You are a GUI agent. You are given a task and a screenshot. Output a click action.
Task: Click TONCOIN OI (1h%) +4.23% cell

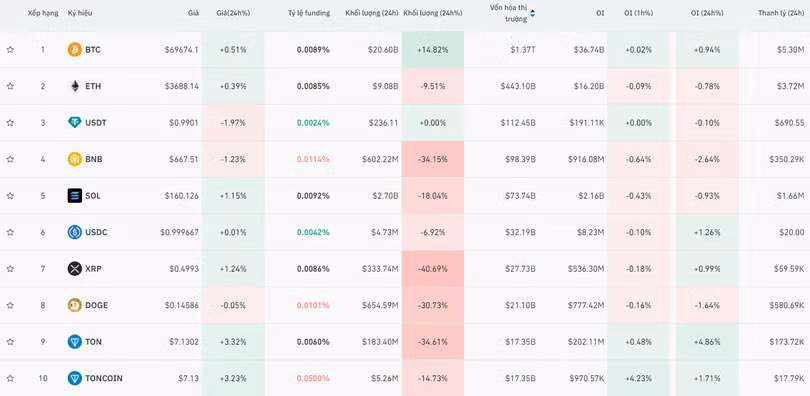(x=638, y=378)
